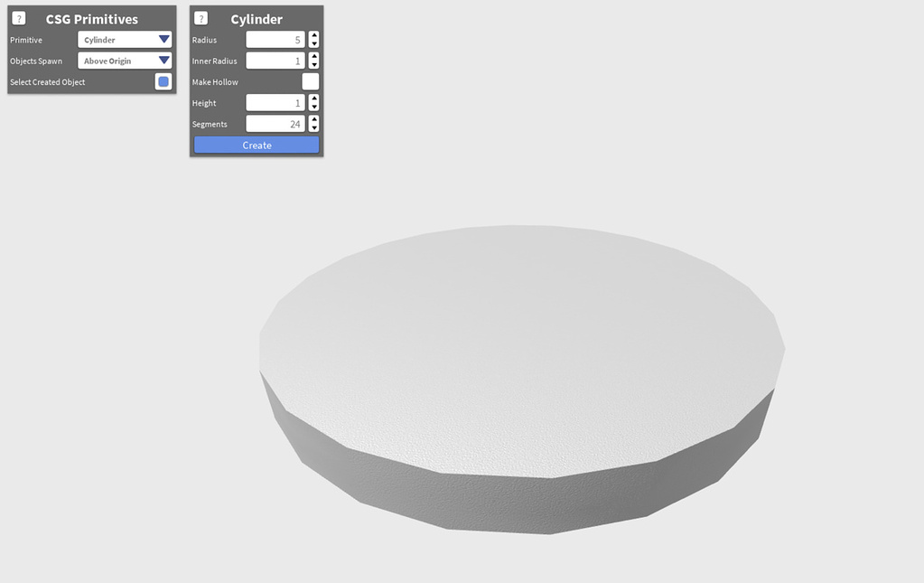The height and width of the screenshot is (583, 924).
Task: Increase Radius with its up arrow
Action: pos(313,35)
